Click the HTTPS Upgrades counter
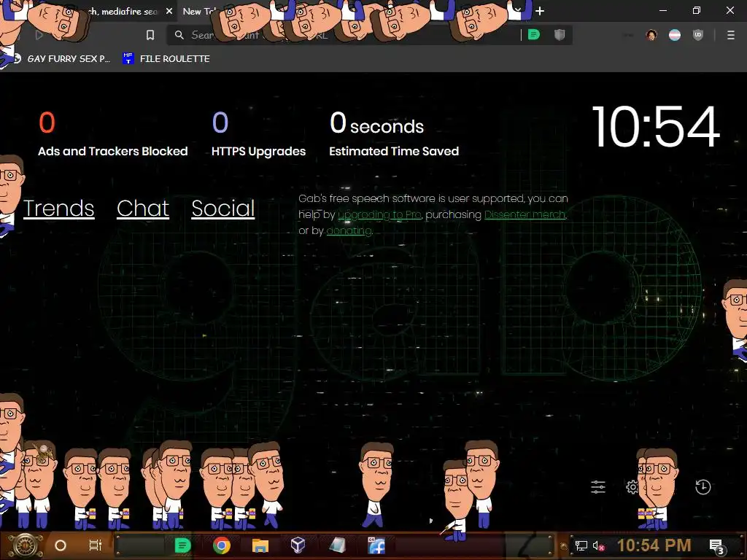 coord(259,134)
